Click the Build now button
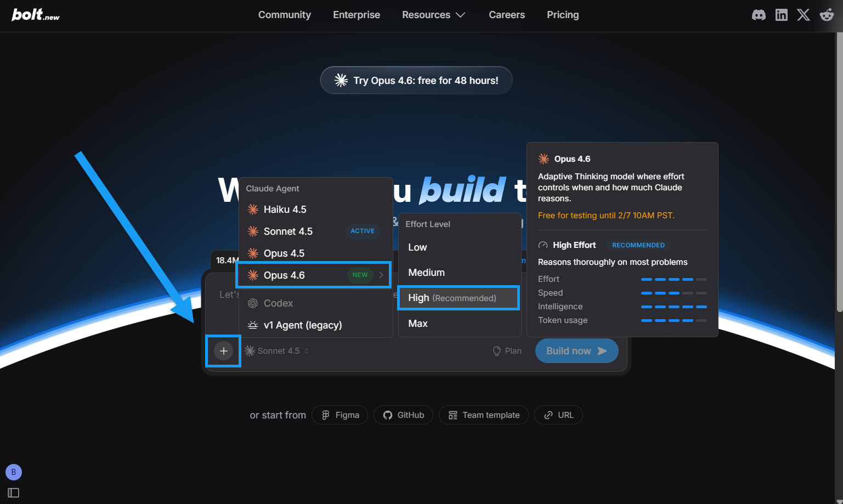843x504 pixels. (x=577, y=351)
